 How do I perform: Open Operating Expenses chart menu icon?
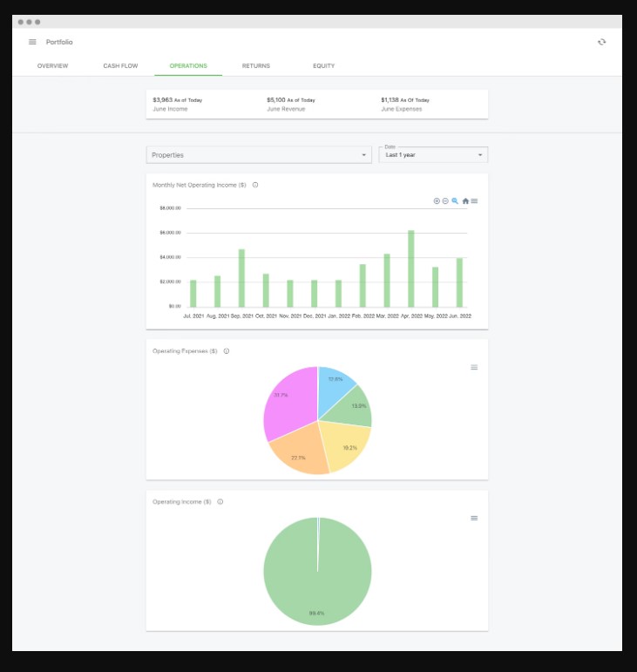pyautogui.click(x=474, y=367)
